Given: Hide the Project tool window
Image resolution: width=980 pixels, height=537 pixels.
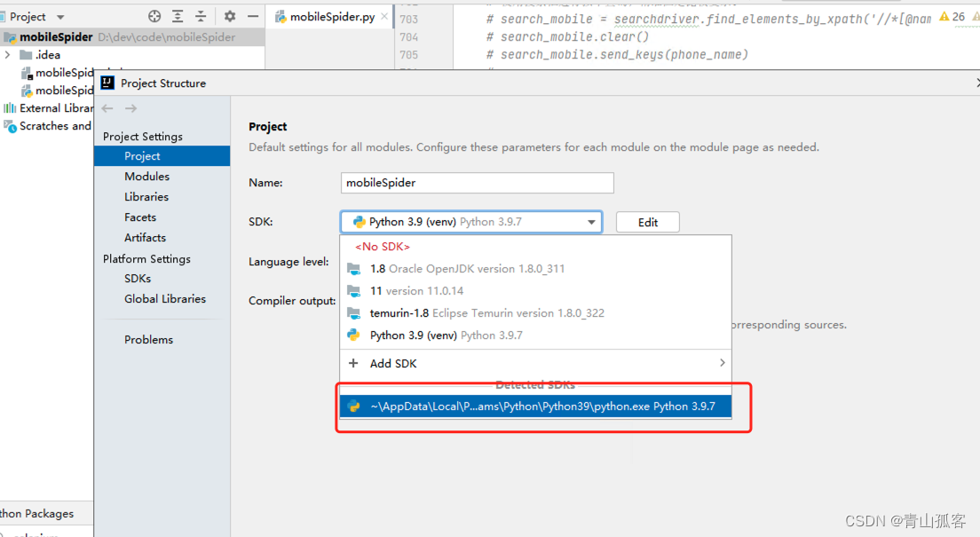Looking at the screenshot, I should click(252, 16).
